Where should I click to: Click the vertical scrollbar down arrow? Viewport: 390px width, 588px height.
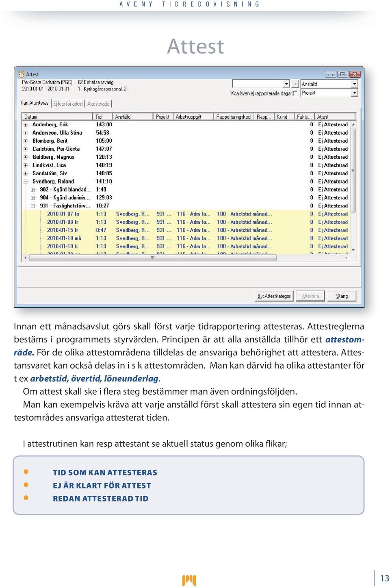coord(353,250)
